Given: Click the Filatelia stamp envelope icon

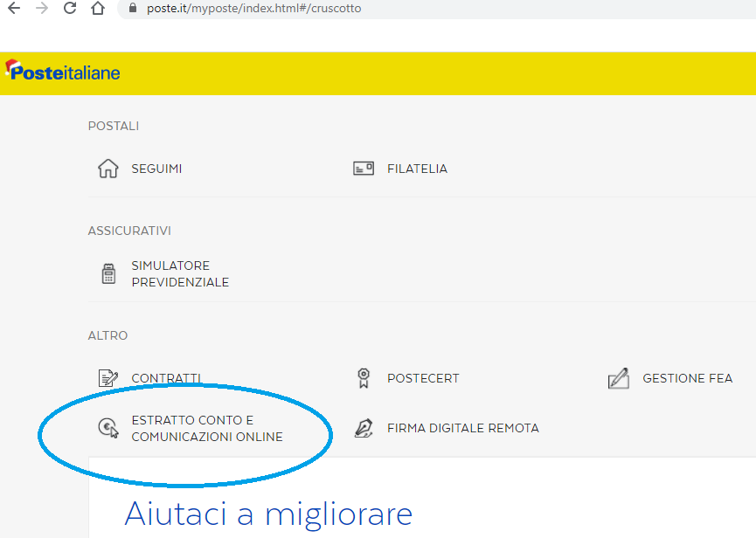Looking at the screenshot, I should (x=364, y=169).
